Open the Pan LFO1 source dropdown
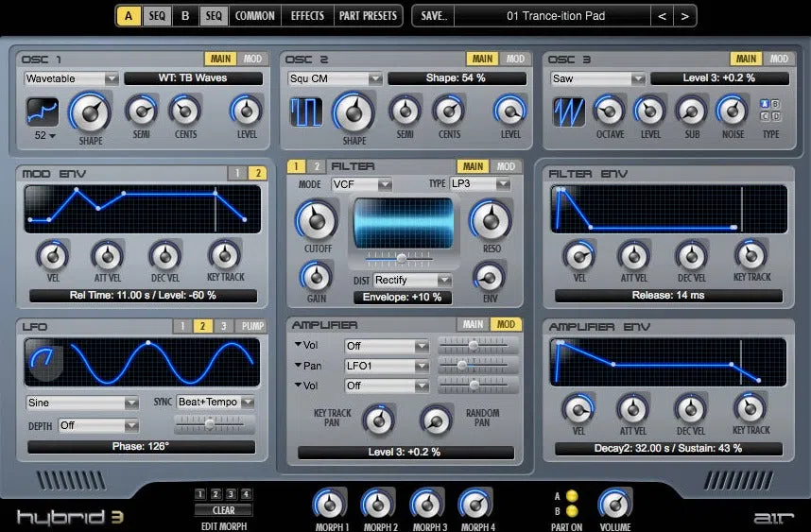The image size is (811, 532). (x=387, y=366)
